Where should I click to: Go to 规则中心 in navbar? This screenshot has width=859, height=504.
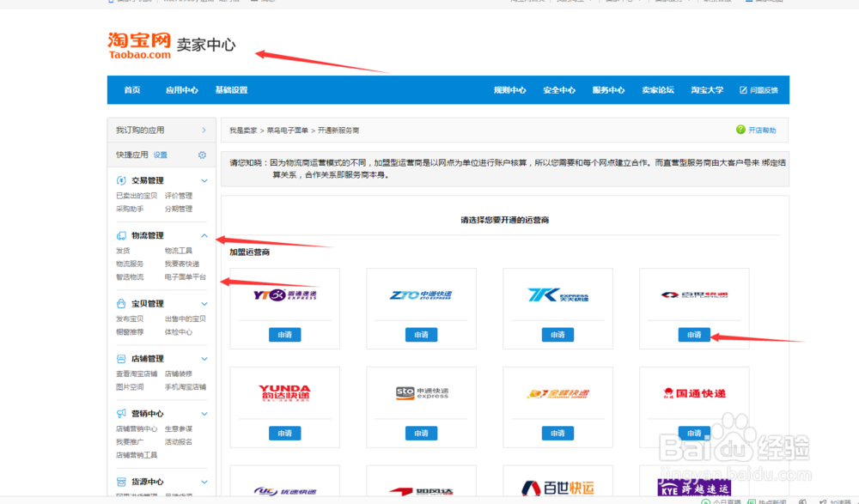click(x=510, y=90)
